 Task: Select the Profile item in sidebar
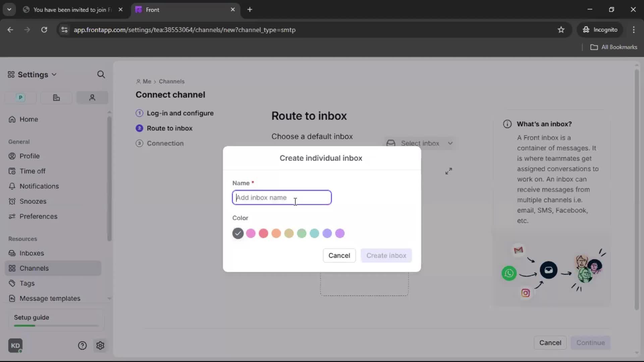click(x=29, y=156)
